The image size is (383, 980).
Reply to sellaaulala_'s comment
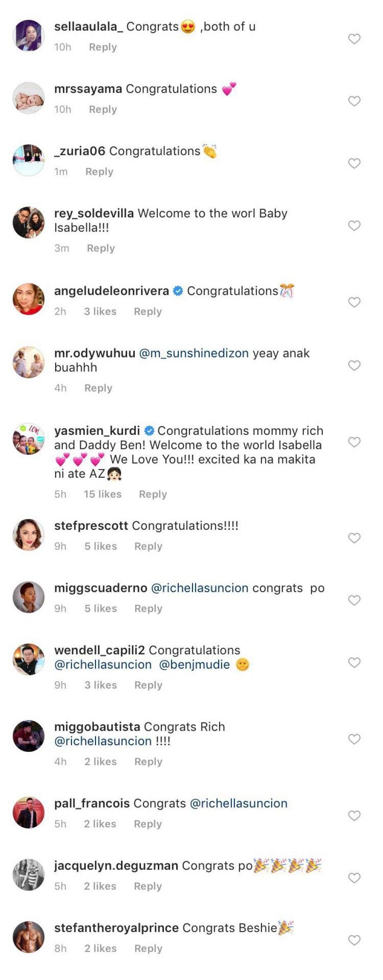[x=103, y=47]
